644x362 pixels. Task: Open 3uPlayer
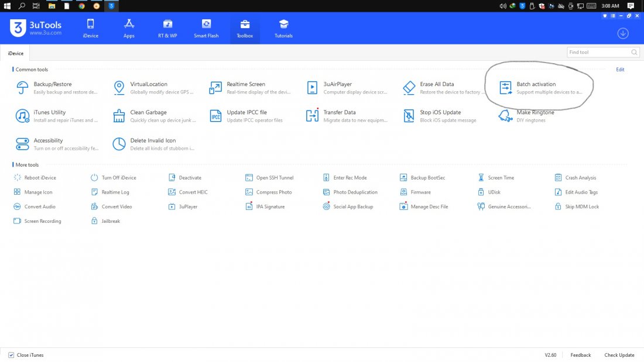[183, 206]
